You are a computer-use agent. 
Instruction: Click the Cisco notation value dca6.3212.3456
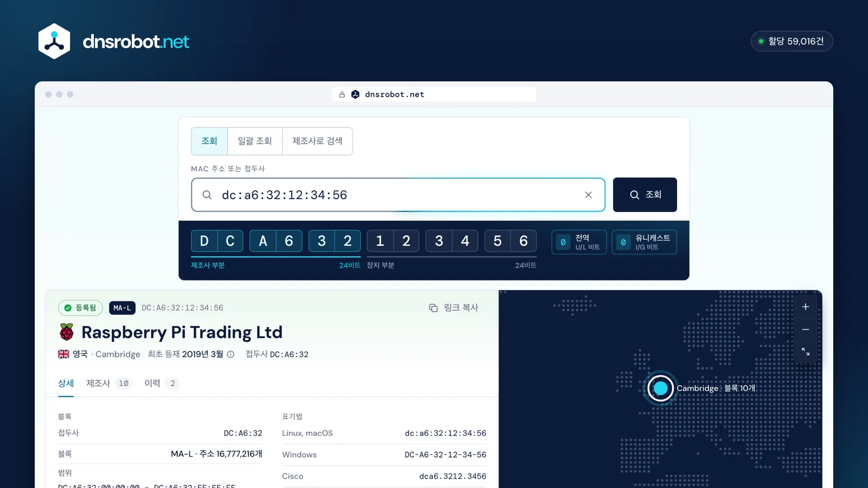(x=452, y=476)
